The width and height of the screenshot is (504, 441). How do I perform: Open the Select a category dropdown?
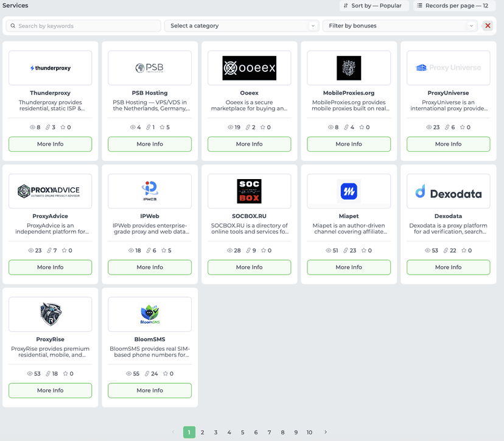coord(242,26)
